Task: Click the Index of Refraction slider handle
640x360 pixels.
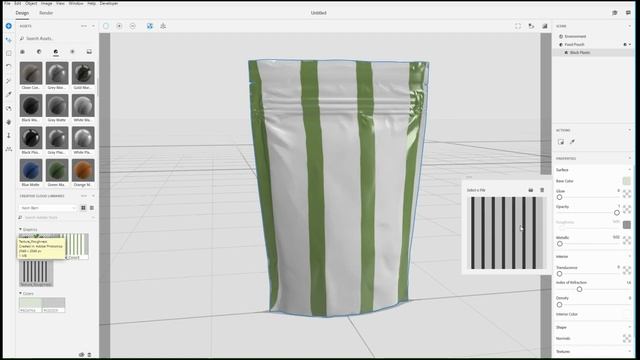Action: 579,289
